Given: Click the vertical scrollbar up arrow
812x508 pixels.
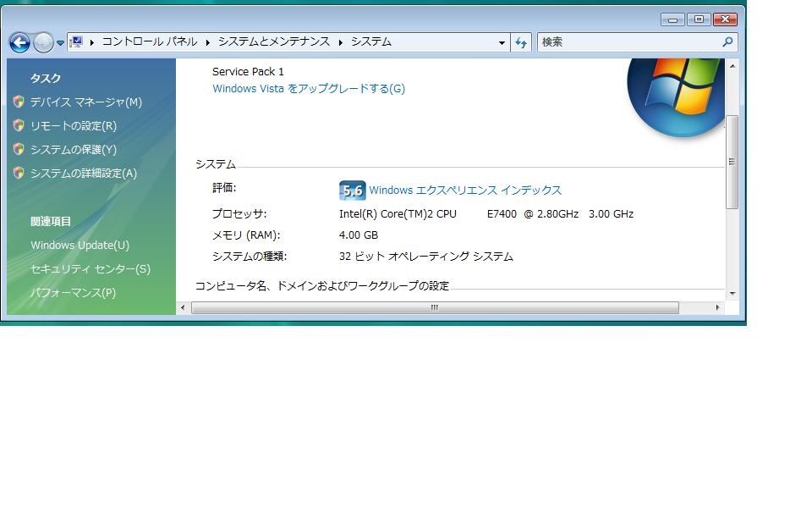Looking at the screenshot, I should pyautogui.click(x=732, y=66).
